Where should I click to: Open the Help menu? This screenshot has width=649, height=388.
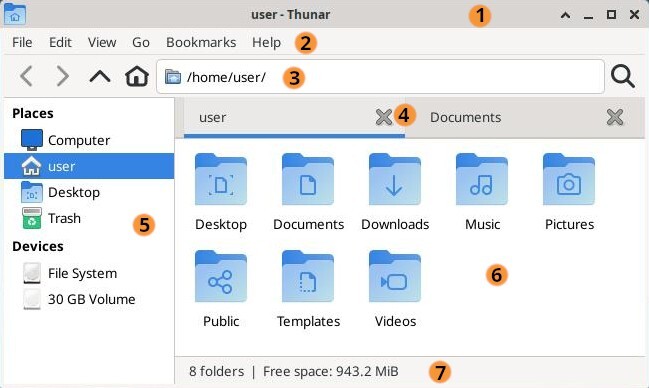(x=267, y=42)
